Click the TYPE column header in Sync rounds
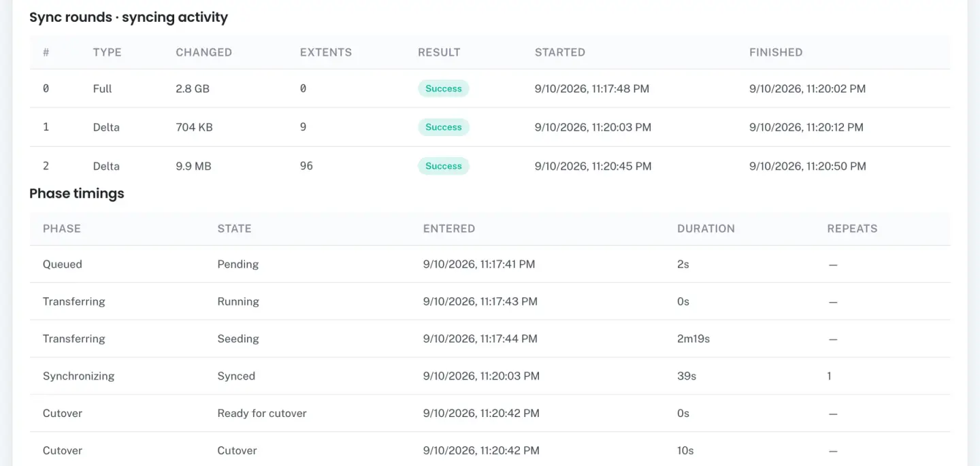The width and height of the screenshot is (980, 466). coord(107,52)
